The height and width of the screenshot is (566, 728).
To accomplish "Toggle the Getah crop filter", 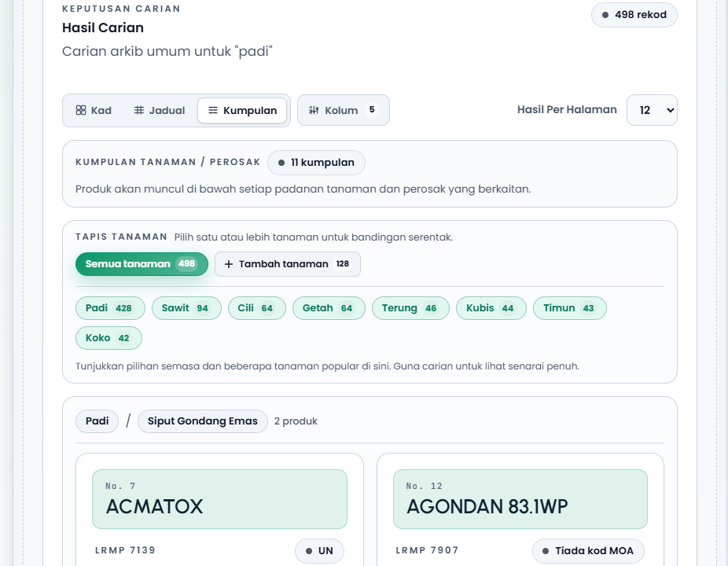I will pyautogui.click(x=329, y=308).
